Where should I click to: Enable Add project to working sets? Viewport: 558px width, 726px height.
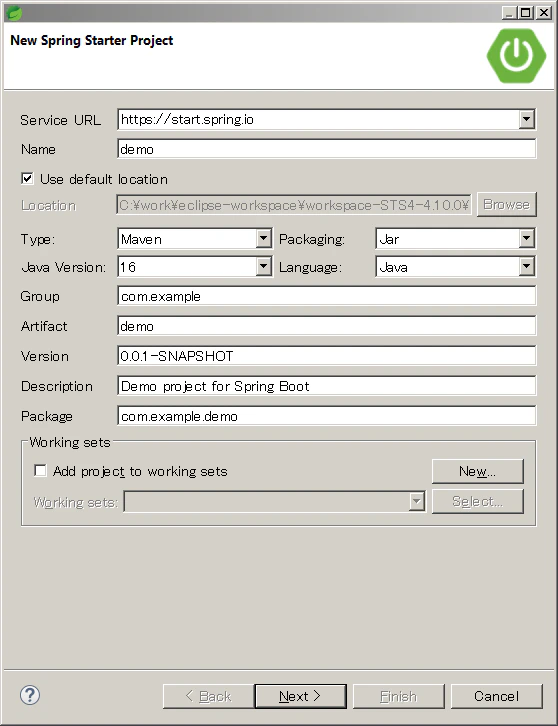pos(40,471)
